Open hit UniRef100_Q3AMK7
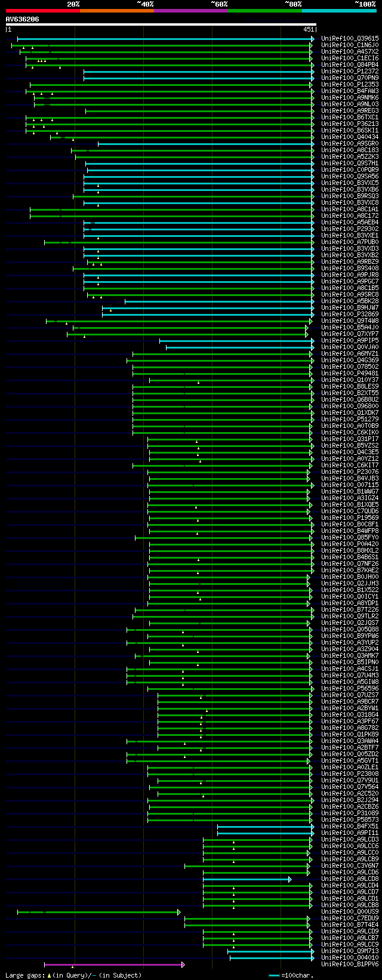This screenshot has height=980, width=382. [350, 655]
